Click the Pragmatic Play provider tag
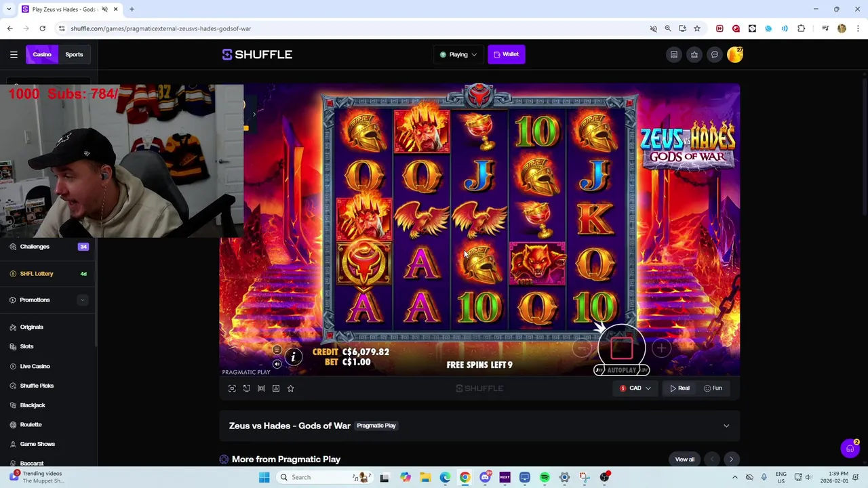The width and height of the screenshot is (868, 488). 376,426
